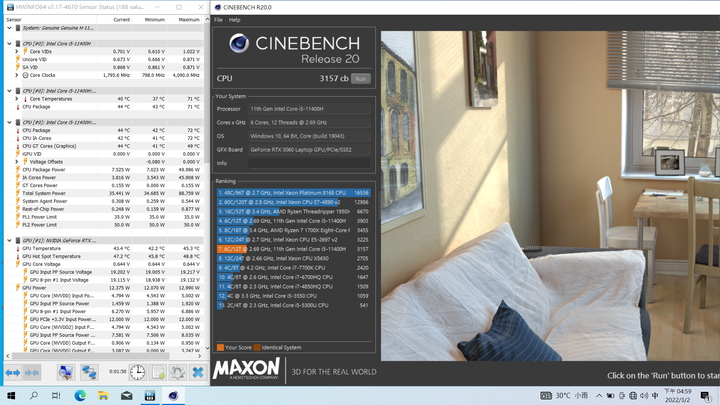Image resolution: width=720 pixels, height=405 pixels.
Task: Click HWiNFO shrink-columns inward arrows icon
Action: point(32,372)
